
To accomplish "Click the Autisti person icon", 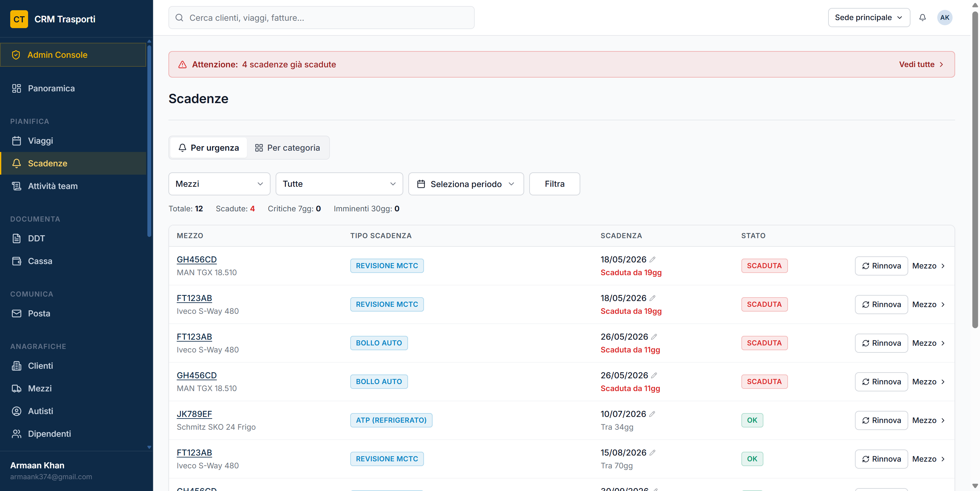I will pos(16,411).
